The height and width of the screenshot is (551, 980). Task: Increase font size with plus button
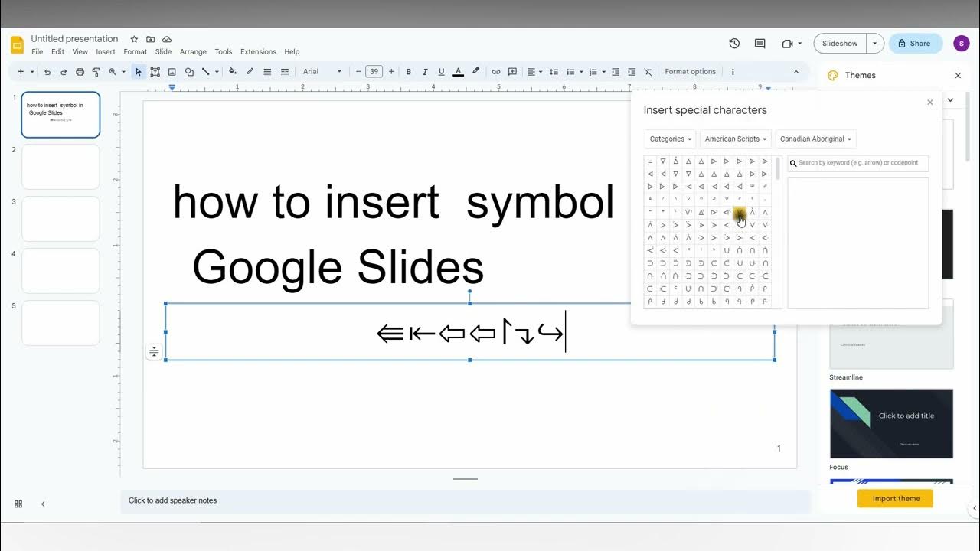tap(391, 72)
